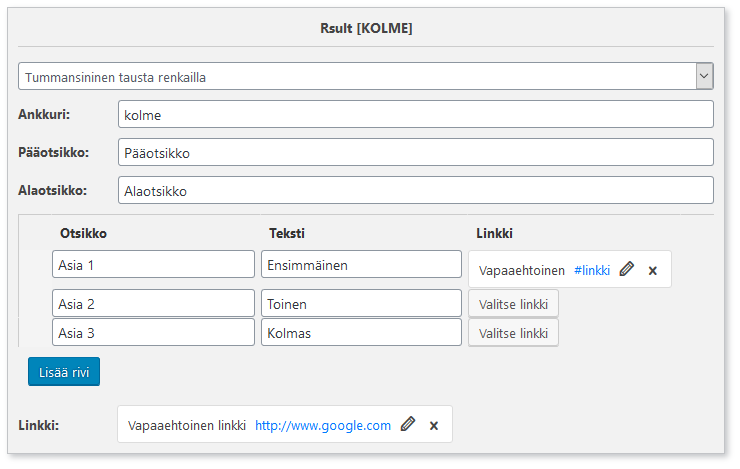Image resolution: width=740 pixels, height=469 pixels.
Task: Focus the Alaotsikko text field
Action: coord(416,191)
